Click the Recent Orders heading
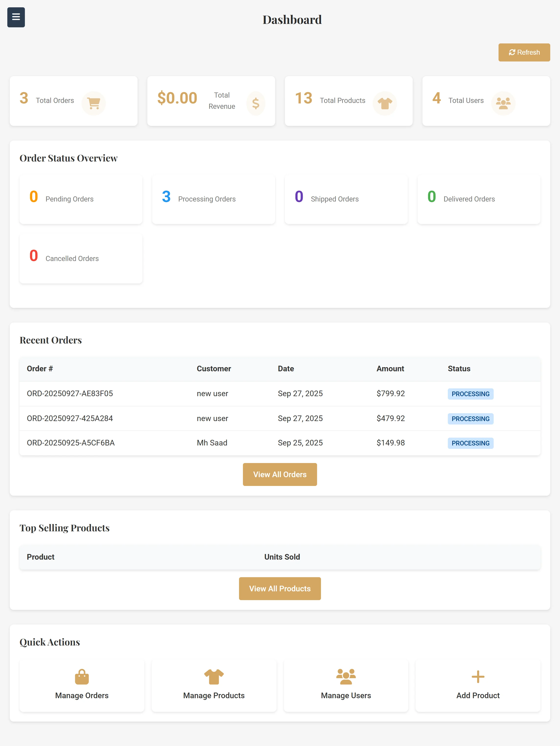560x746 pixels. coord(50,340)
